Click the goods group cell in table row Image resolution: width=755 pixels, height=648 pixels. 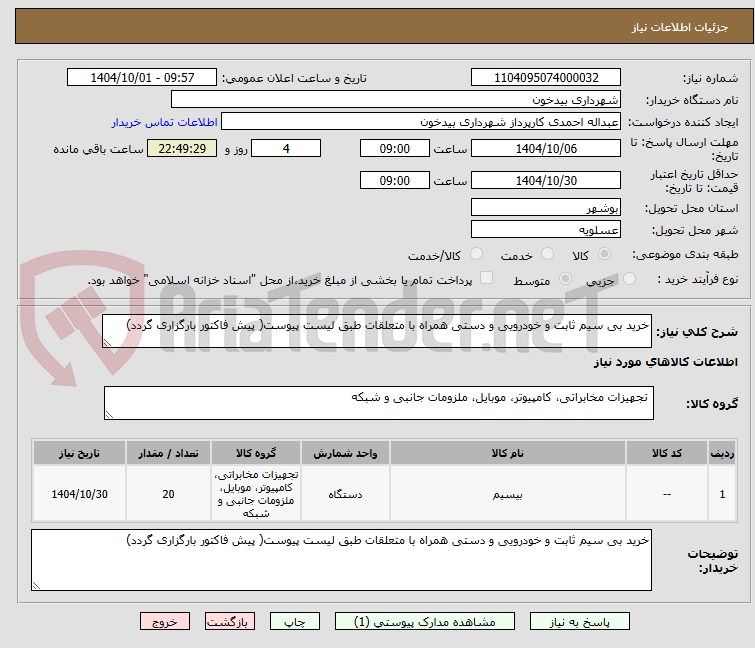(256, 494)
